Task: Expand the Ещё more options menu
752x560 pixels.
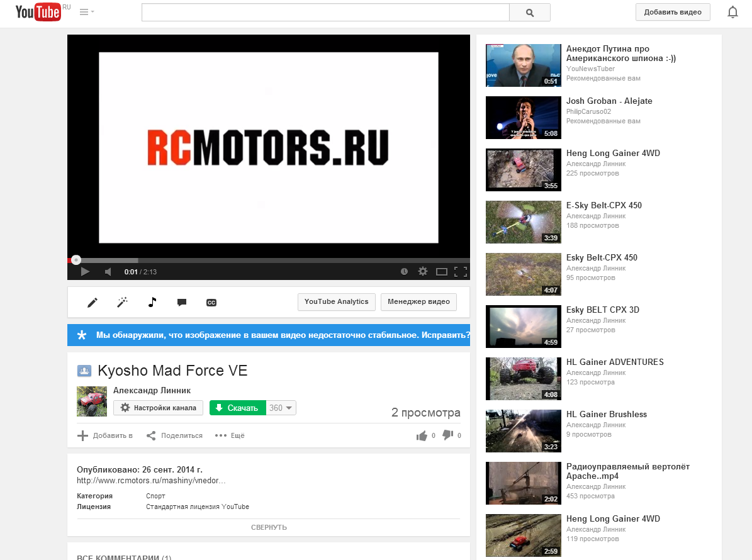Action: coord(230,436)
